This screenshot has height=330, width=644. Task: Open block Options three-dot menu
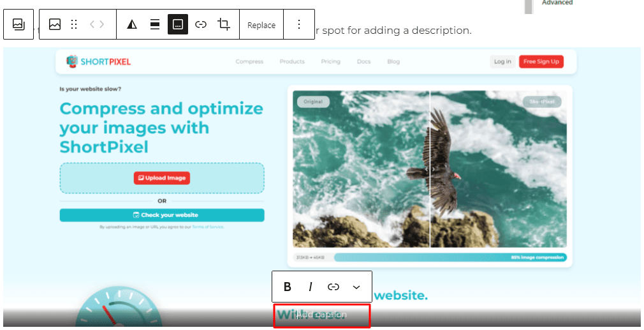pyautogui.click(x=299, y=25)
